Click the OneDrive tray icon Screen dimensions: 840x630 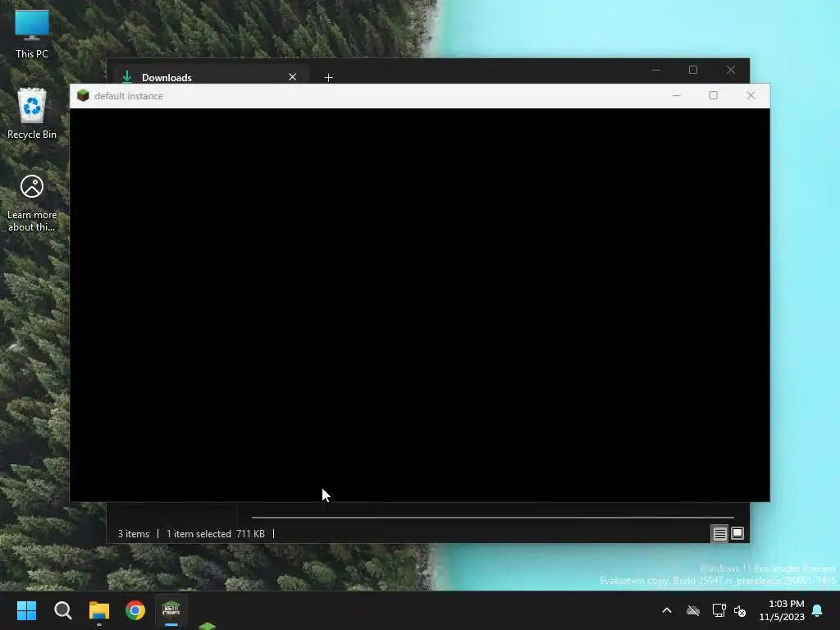tap(693, 610)
